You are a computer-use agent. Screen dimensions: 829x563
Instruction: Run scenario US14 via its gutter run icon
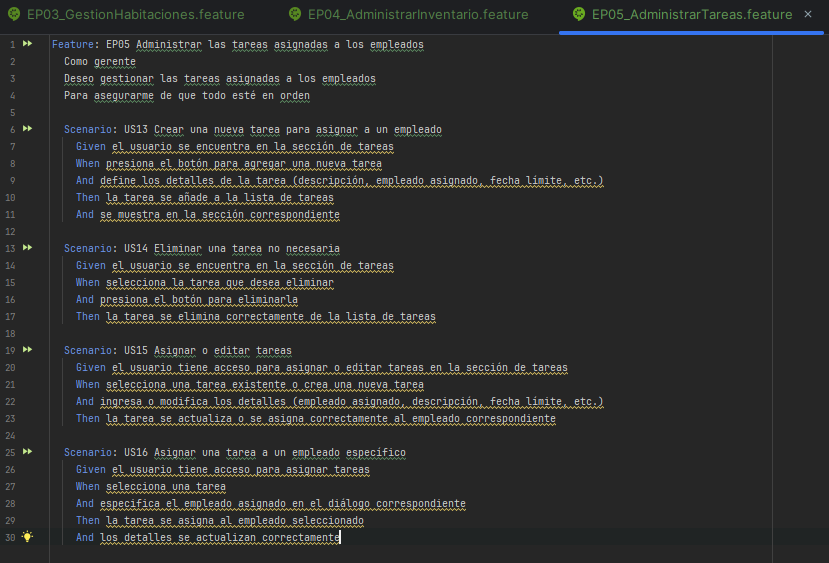click(27, 248)
